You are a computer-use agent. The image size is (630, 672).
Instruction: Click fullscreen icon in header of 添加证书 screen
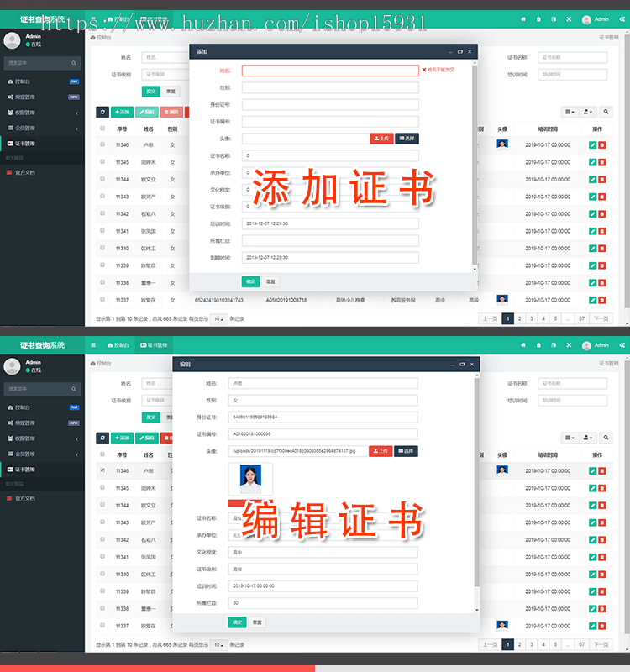(568, 18)
